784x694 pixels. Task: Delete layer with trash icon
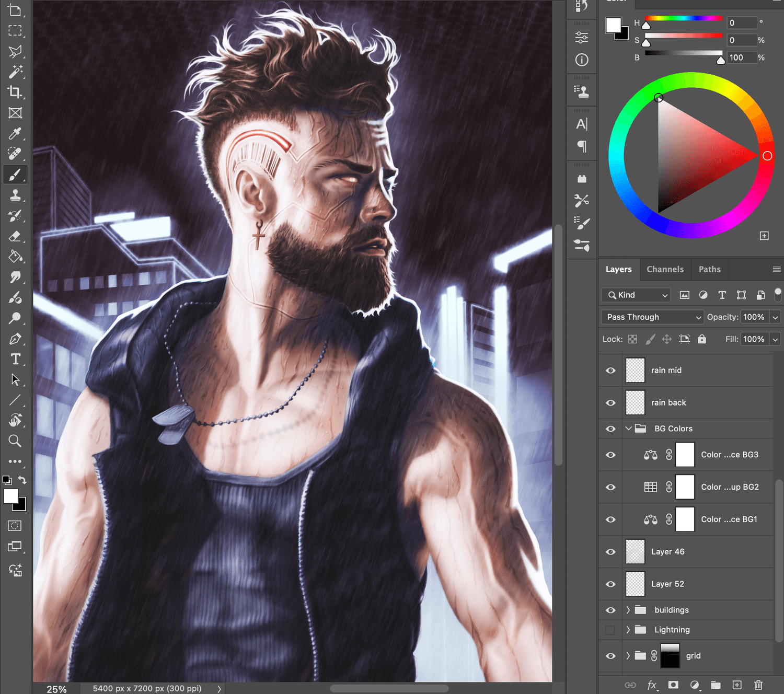coord(758,685)
